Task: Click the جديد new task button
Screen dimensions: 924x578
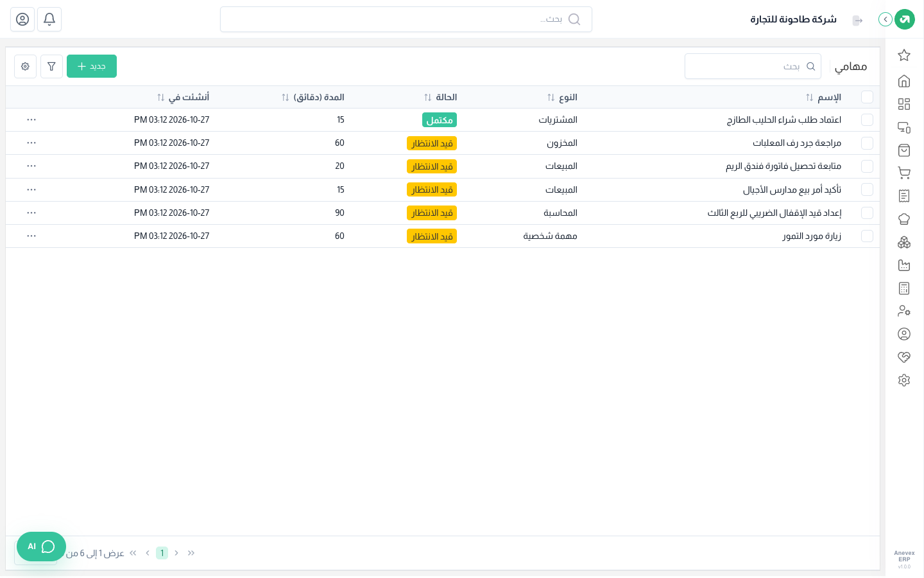Action: [x=92, y=66]
